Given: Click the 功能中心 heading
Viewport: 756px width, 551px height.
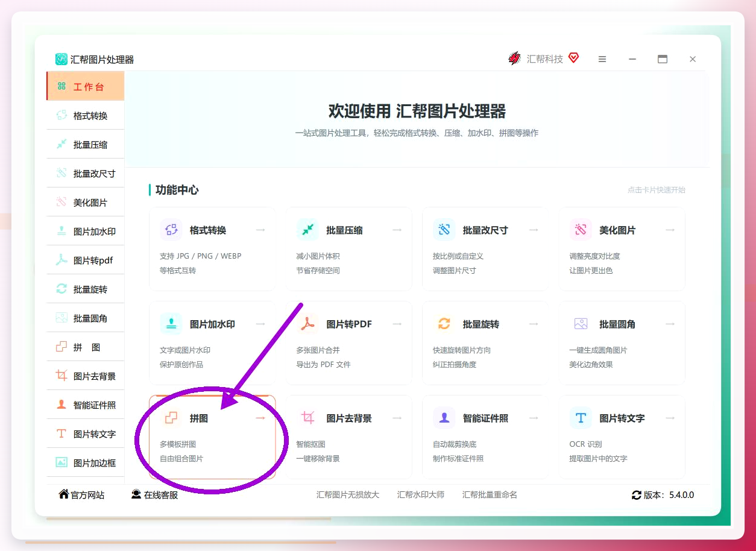Looking at the screenshot, I should [x=177, y=190].
